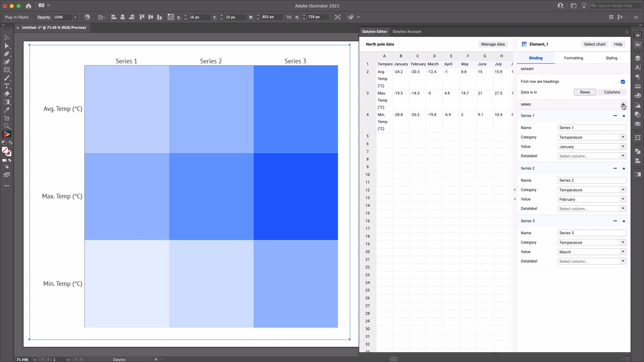644x362 pixels.
Task: Click the Select chart button
Action: tap(594, 44)
